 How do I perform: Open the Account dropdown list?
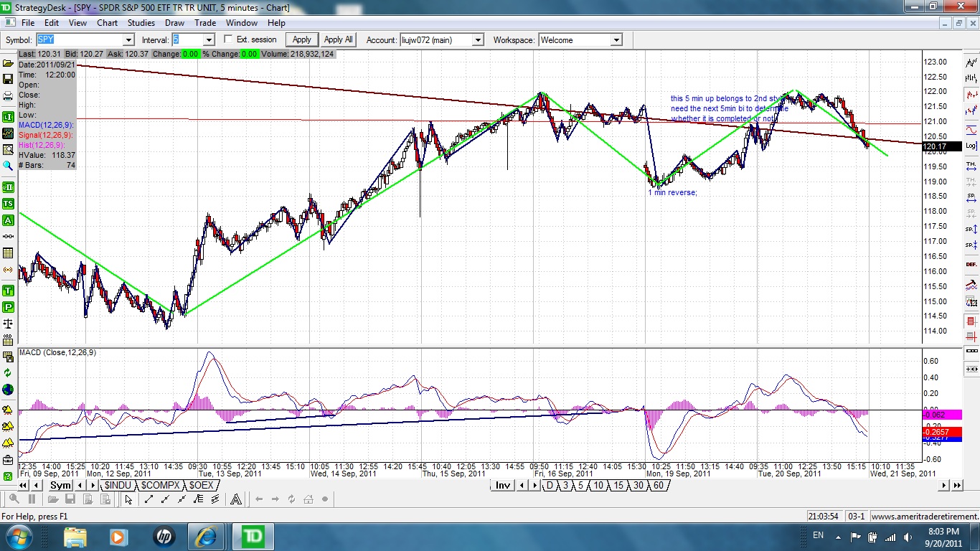pyautogui.click(x=478, y=40)
